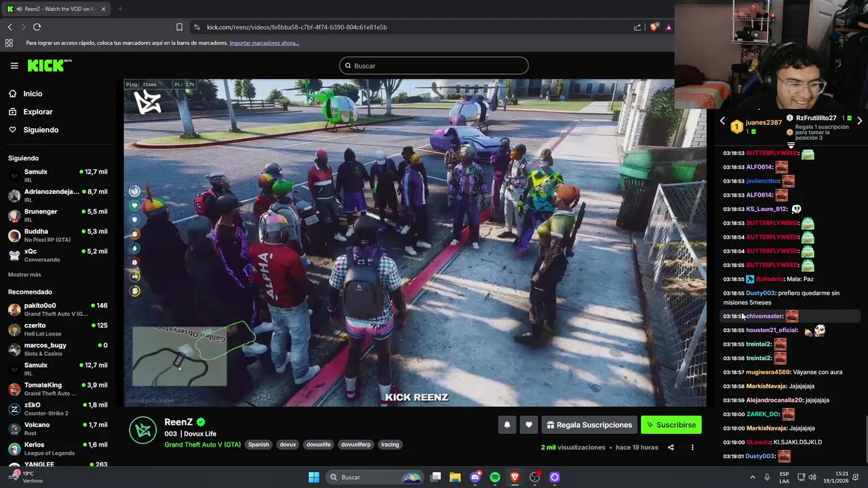868x488 pixels.
Task: Open the three-dot more options menu
Action: click(692, 447)
